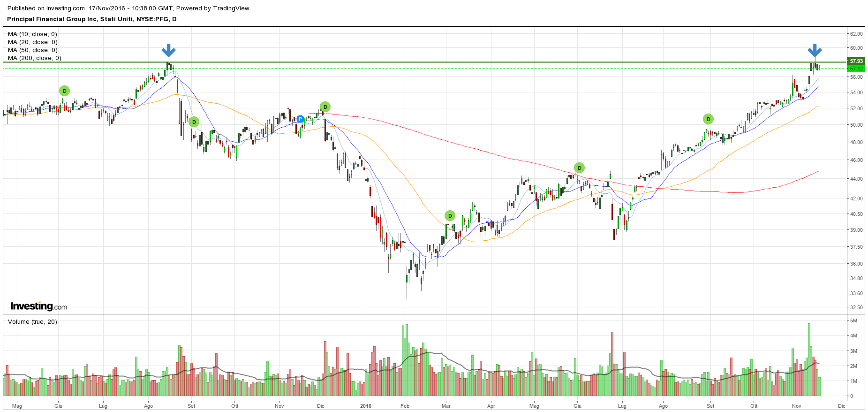The width and height of the screenshot is (868, 412).
Task: Select the MA (200, close, 0) indicator label
Action: [34, 58]
